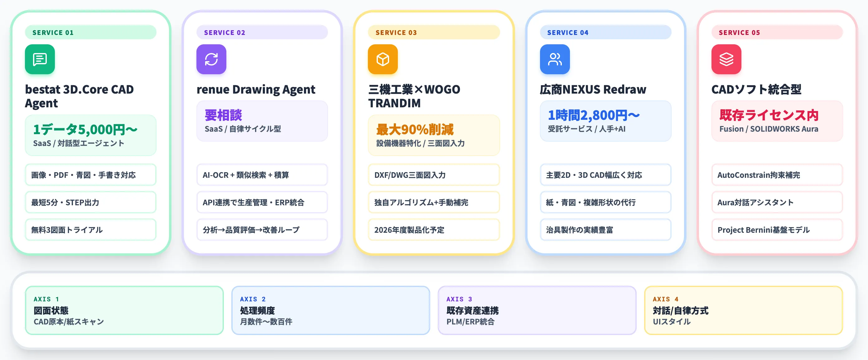Open the renue Drawing Agent heading
The width and height of the screenshot is (868, 360).
click(x=256, y=89)
